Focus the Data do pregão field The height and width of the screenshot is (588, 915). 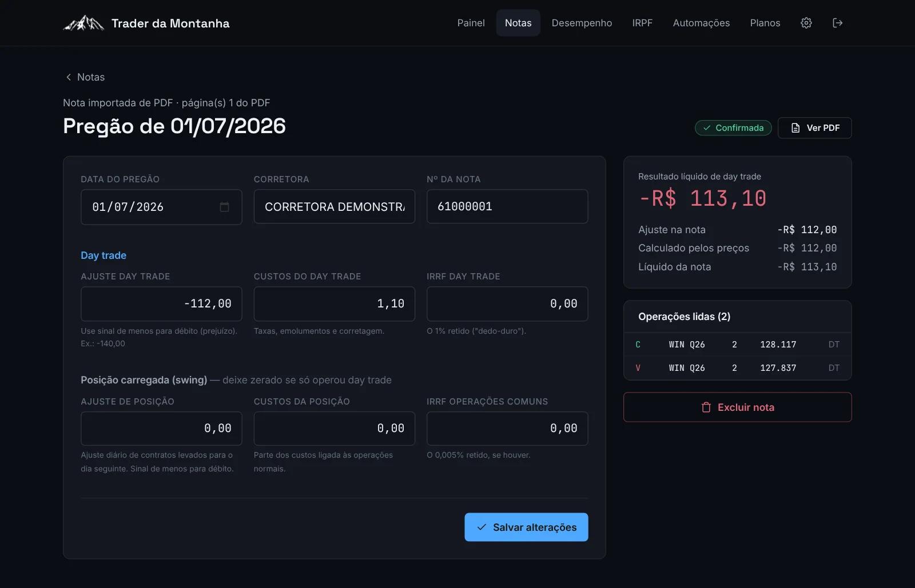click(x=161, y=207)
